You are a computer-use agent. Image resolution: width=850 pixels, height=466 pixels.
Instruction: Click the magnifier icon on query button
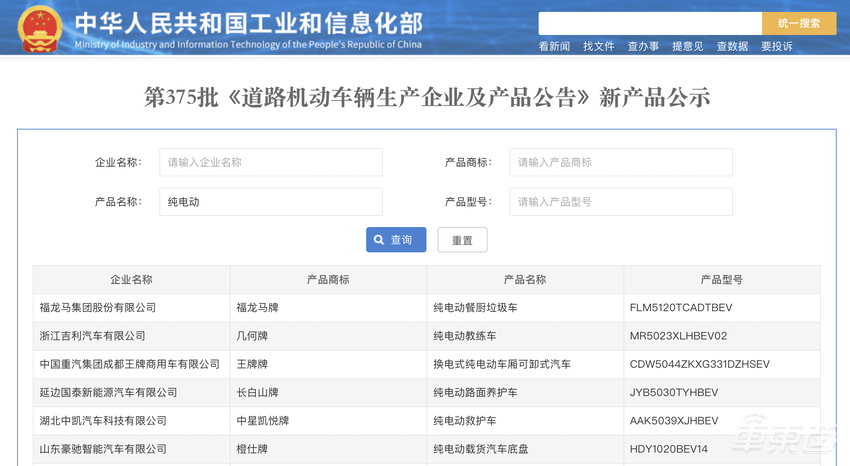(380, 240)
